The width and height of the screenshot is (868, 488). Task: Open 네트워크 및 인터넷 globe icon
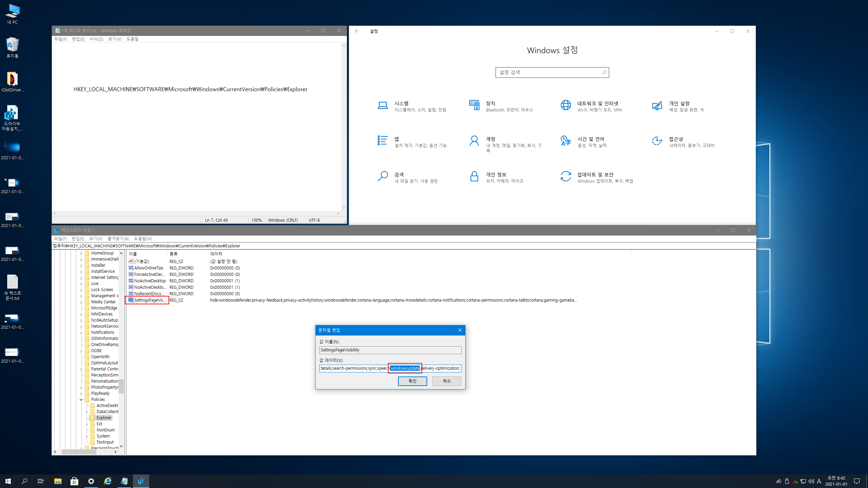pyautogui.click(x=566, y=106)
